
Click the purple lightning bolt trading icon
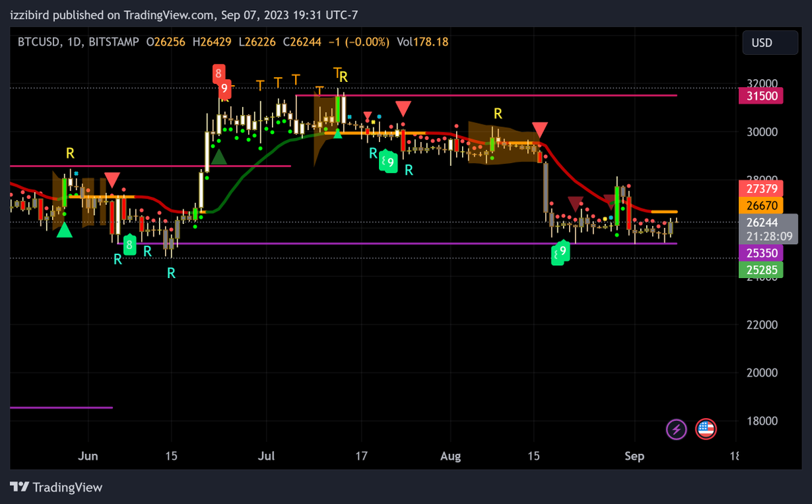tap(676, 429)
